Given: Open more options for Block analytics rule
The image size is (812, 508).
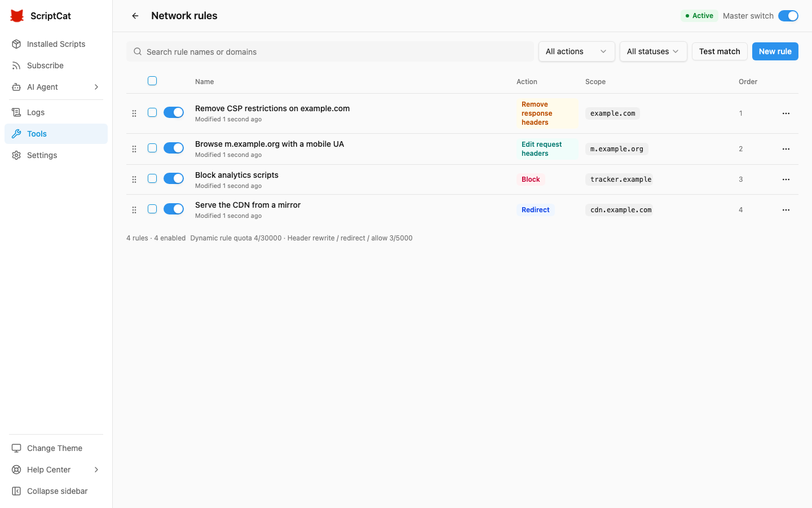Looking at the screenshot, I should 786,179.
